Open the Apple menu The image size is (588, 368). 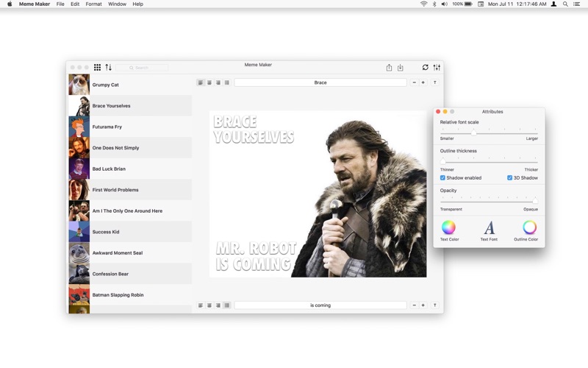[x=10, y=4]
